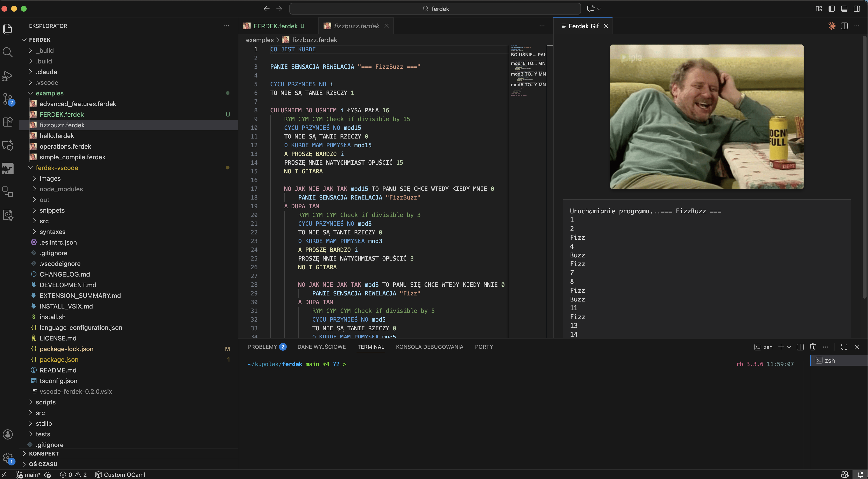Select the Run and Debug icon
The image size is (868, 479).
(x=8, y=76)
